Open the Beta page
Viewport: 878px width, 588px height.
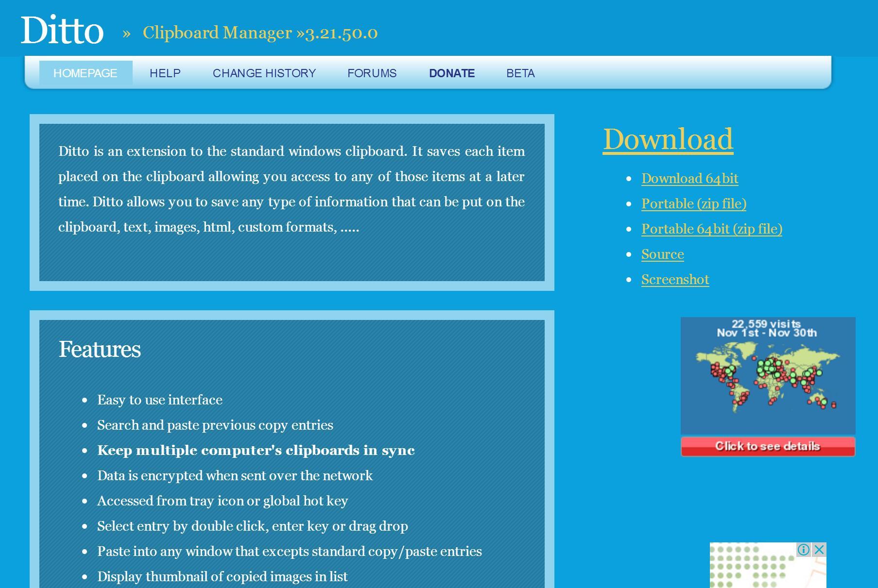point(520,73)
